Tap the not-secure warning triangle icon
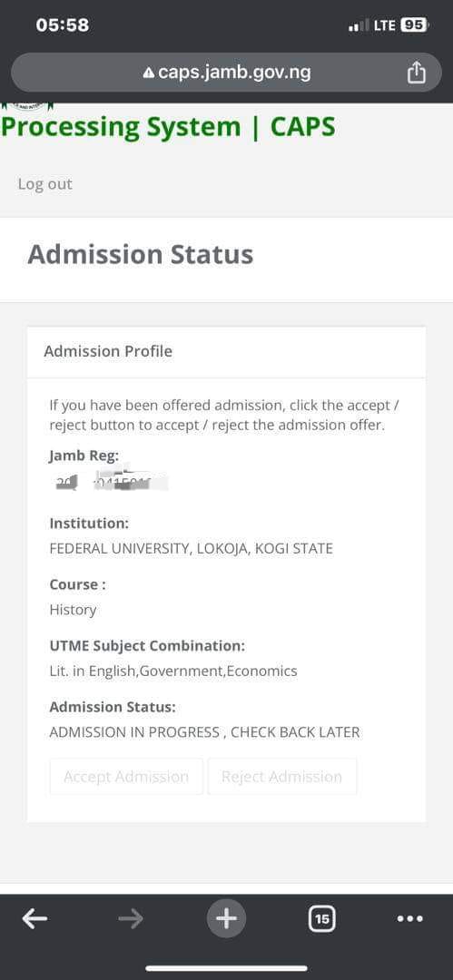 pos(148,73)
